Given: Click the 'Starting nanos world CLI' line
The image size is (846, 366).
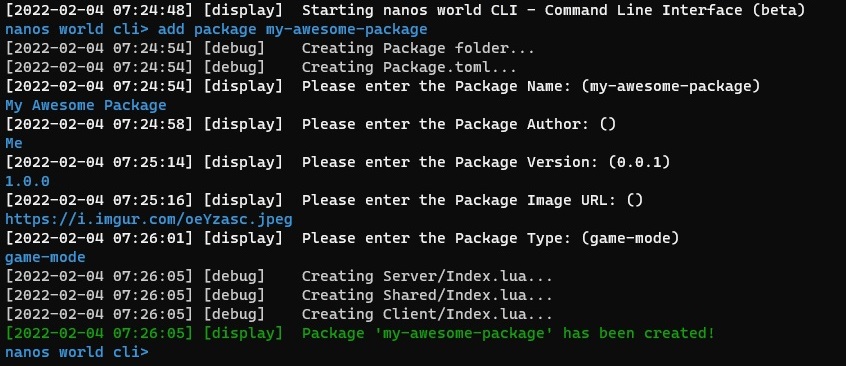Looking at the screenshot, I should (x=405, y=10).
